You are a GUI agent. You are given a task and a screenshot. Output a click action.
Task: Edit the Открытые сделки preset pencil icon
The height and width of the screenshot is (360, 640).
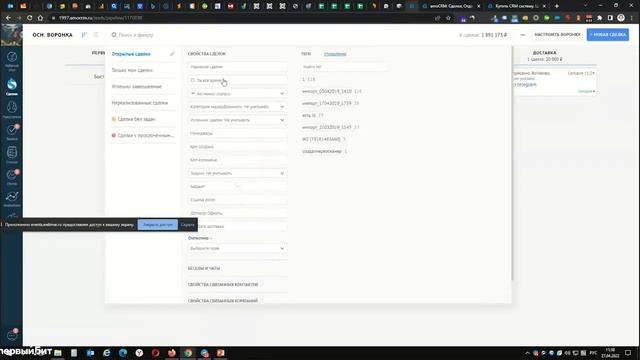pos(172,54)
